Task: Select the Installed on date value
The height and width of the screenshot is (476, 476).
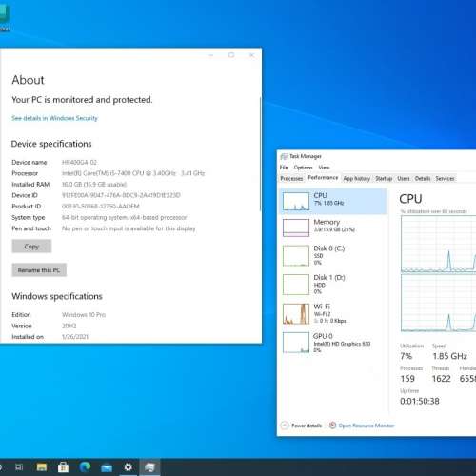Action: 75,337
